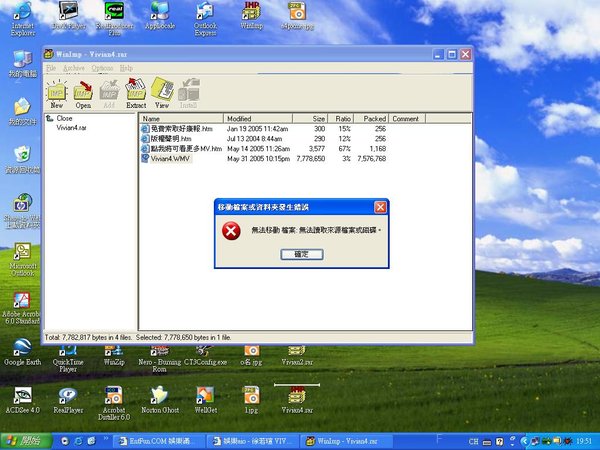Expand hidden tray icons arrow
The height and width of the screenshot is (450, 600).
[x=524, y=442]
